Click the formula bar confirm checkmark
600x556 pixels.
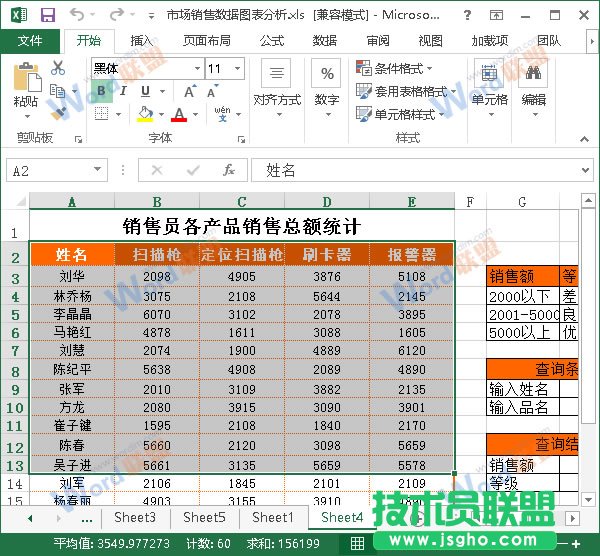pos(193,170)
